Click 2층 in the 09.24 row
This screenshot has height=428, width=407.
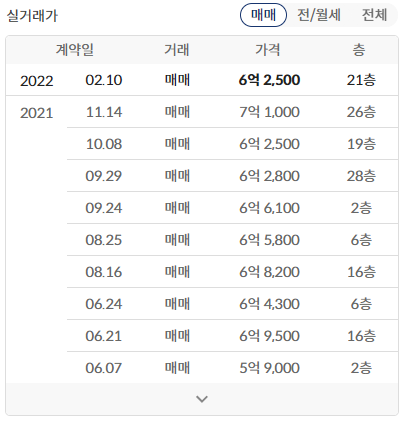tap(361, 208)
